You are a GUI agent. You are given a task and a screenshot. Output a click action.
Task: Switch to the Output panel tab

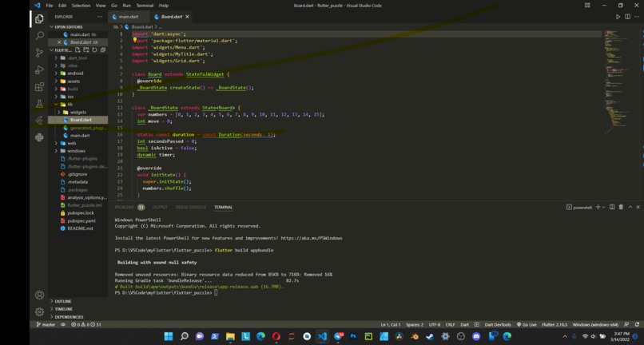click(160, 207)
